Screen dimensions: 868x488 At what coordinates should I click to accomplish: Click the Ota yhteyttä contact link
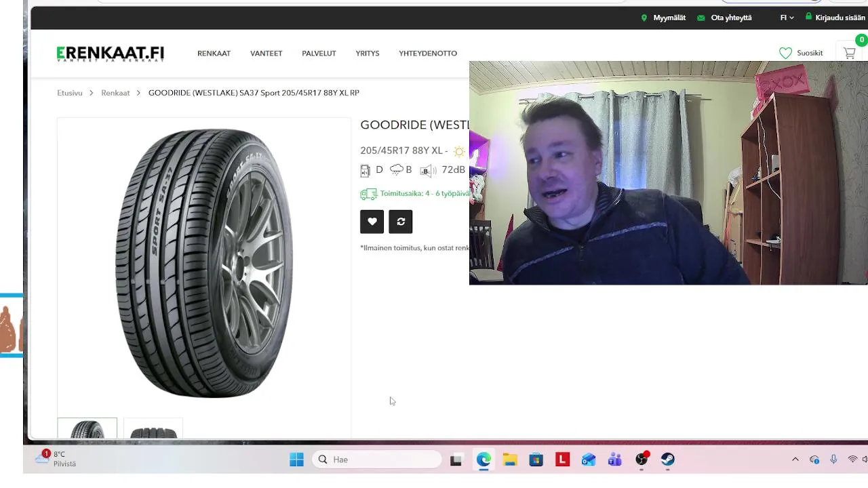724,18
